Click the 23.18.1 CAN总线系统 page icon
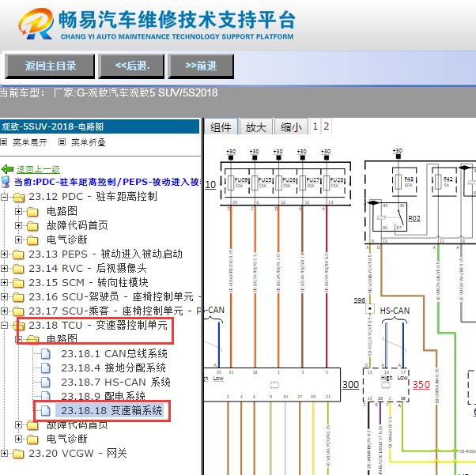This screenshot has width=476, height=475. (46, 354)
